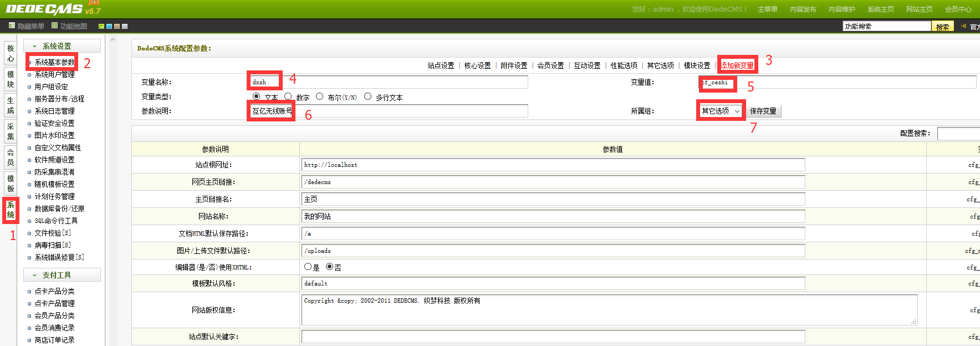Open 图片水印设置 in sidebar
The width and height of the screenshot is (980, 346).
tap(54, 135)
